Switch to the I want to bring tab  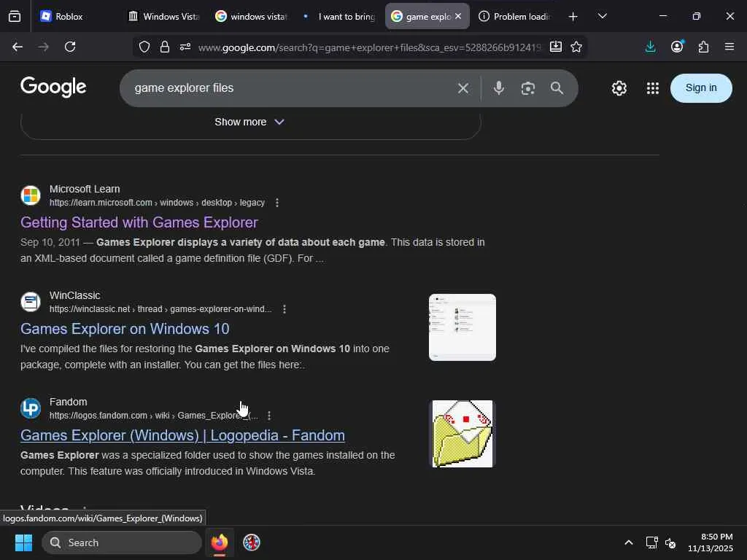[338, 16]
